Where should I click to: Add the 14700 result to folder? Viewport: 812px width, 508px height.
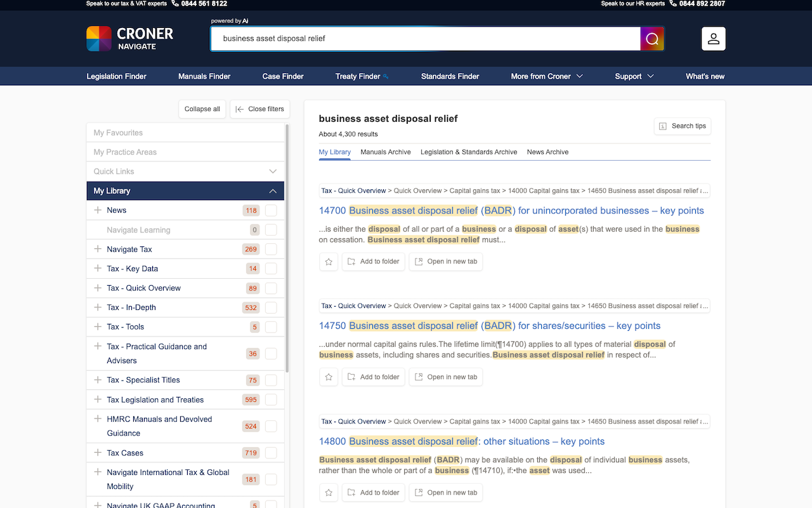click(373, 262)
